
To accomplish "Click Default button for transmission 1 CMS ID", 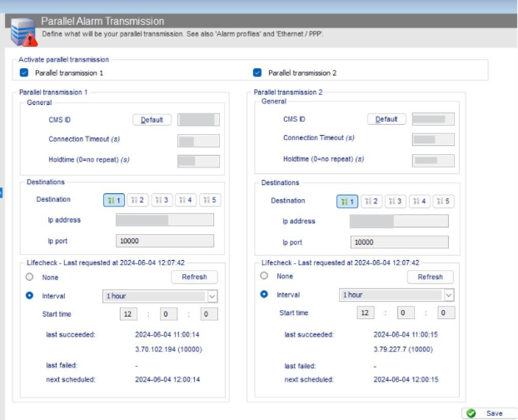I will pos(152,120).
